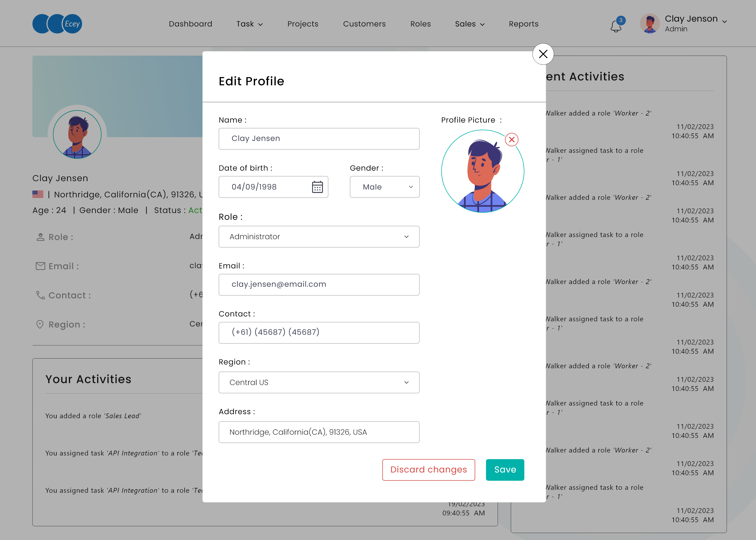The height and width of the screenshot is (540, 756).
Task: Open the Region dropdown showing Central US
Action: click(x=319, y=382)
